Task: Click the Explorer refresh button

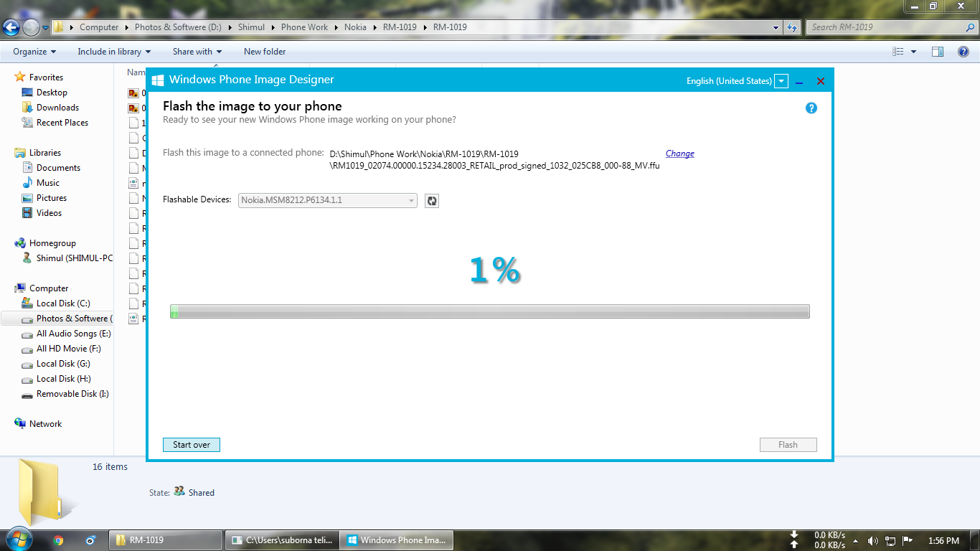Action: click(792, 27)
